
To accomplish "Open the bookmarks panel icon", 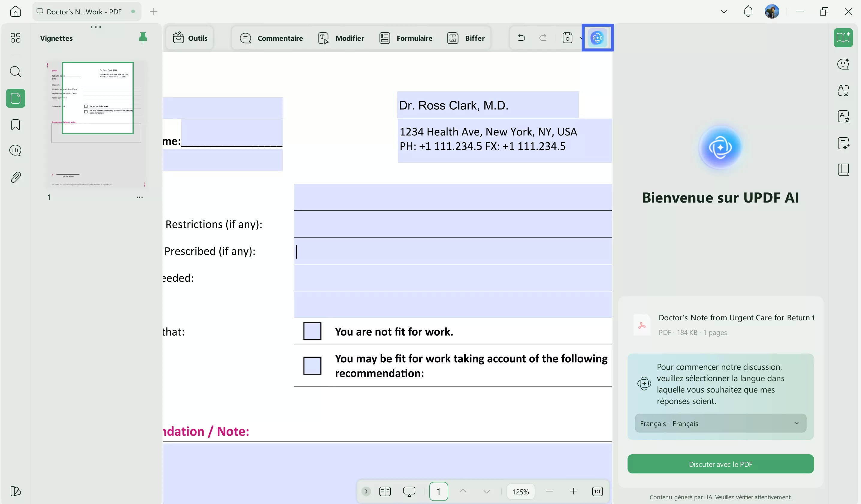I will pos(15,125).
